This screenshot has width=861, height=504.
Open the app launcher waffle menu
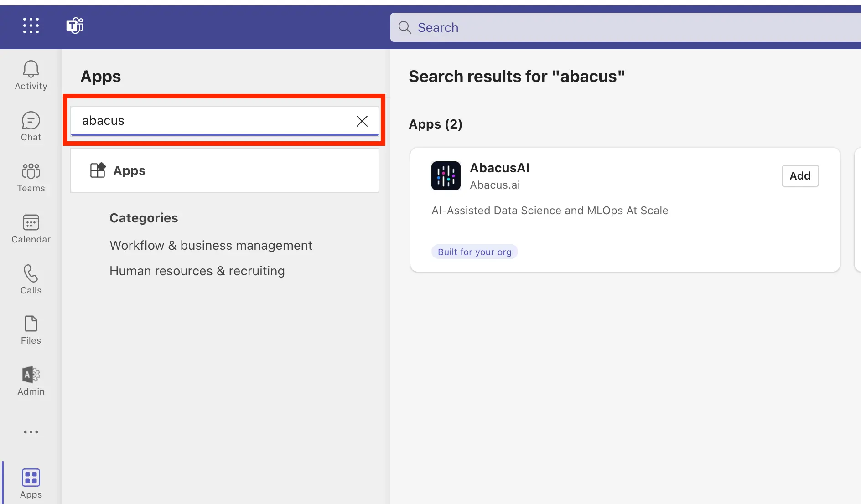(x=30, y=26)
